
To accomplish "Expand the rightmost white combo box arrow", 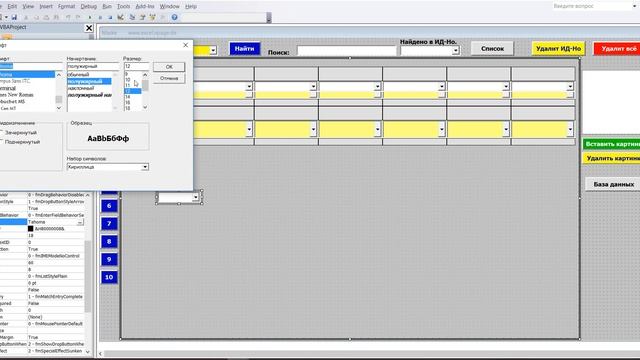I will [570, 87].
